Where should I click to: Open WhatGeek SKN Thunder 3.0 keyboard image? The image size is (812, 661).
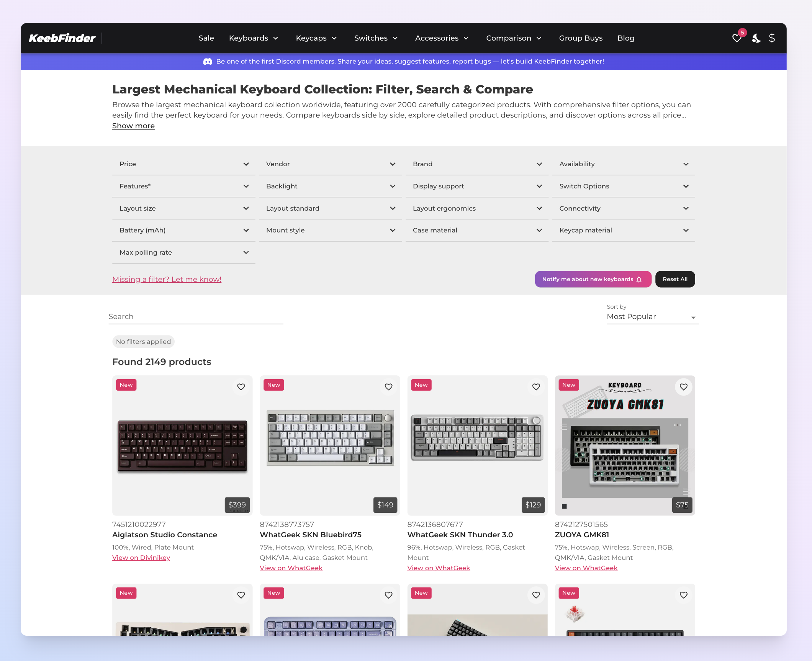[x=477, y=445]
